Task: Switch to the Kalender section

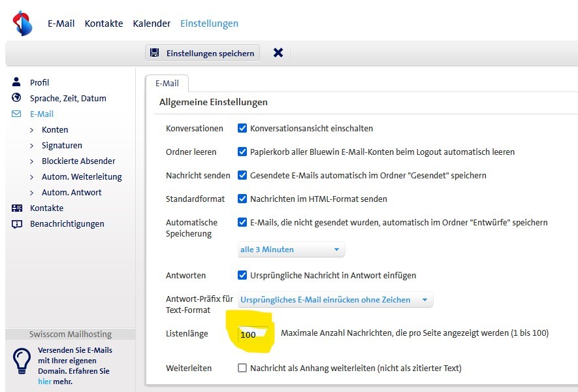Action: (x=152, y=23)
